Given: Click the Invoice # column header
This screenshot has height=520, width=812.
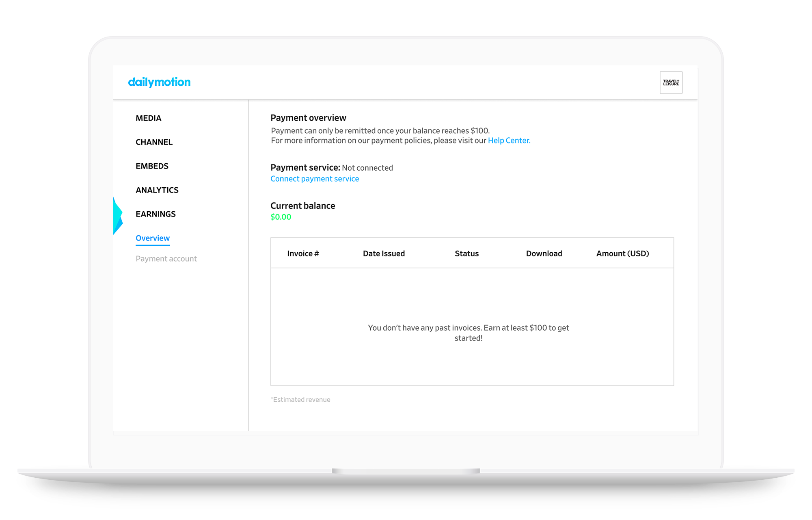Looking at the screenshot, I should [x=303, y=253].
